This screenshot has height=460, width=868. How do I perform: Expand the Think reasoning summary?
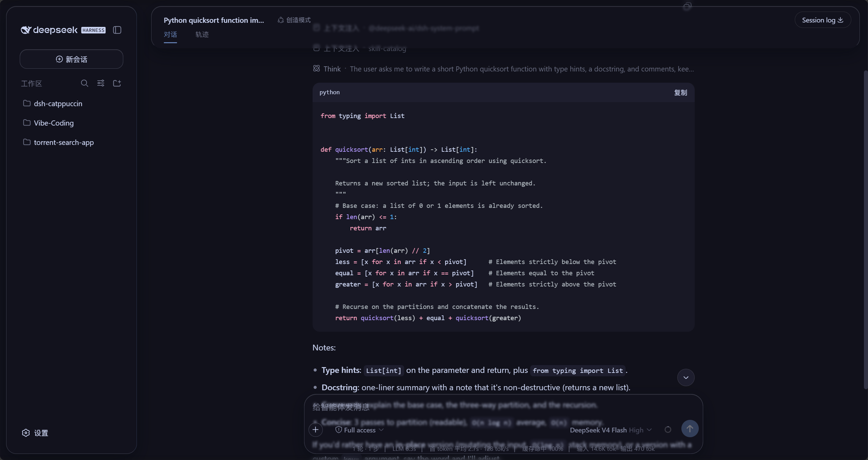[x=503, y=69]
